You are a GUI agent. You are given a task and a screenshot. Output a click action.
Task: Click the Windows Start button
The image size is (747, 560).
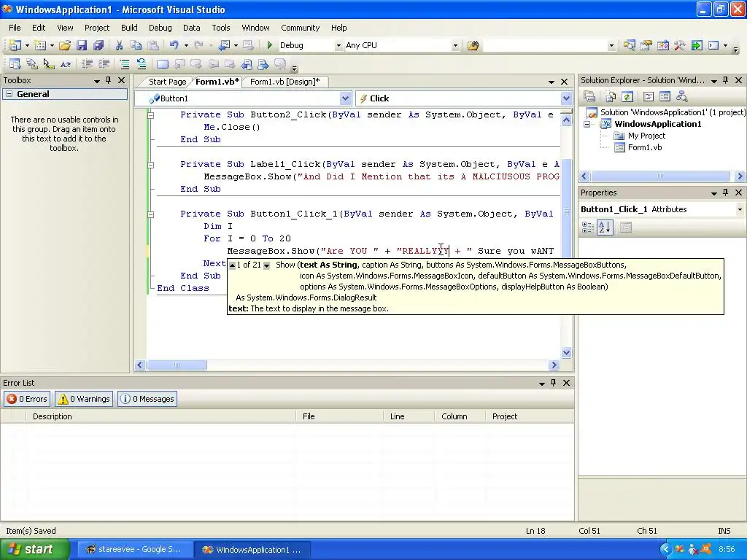[x=34, y=550]
